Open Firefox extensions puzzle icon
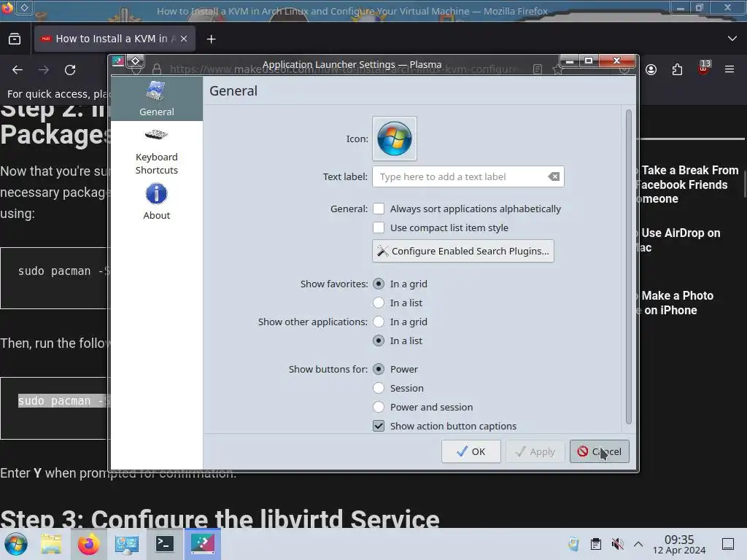 point(677,69)
